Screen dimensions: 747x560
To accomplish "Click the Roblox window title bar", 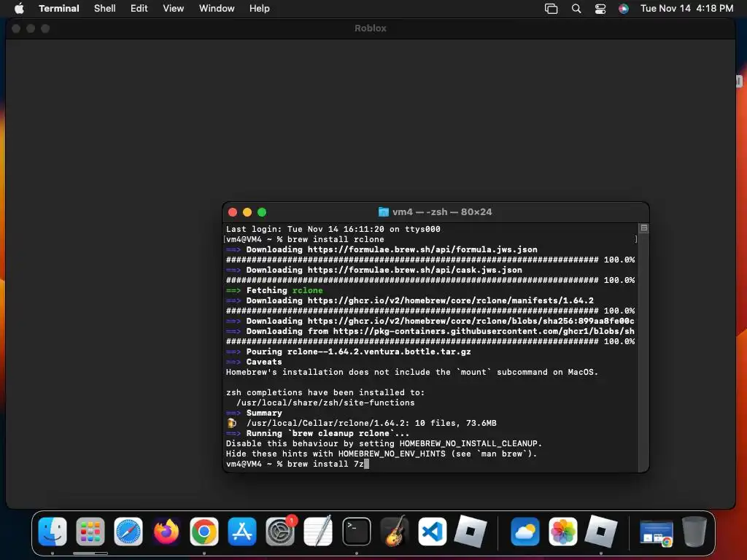I will (x=371, y=28).
